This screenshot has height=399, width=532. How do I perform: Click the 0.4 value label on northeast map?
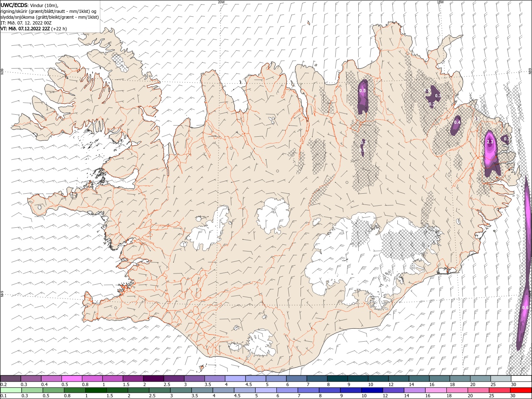(457, 122)
